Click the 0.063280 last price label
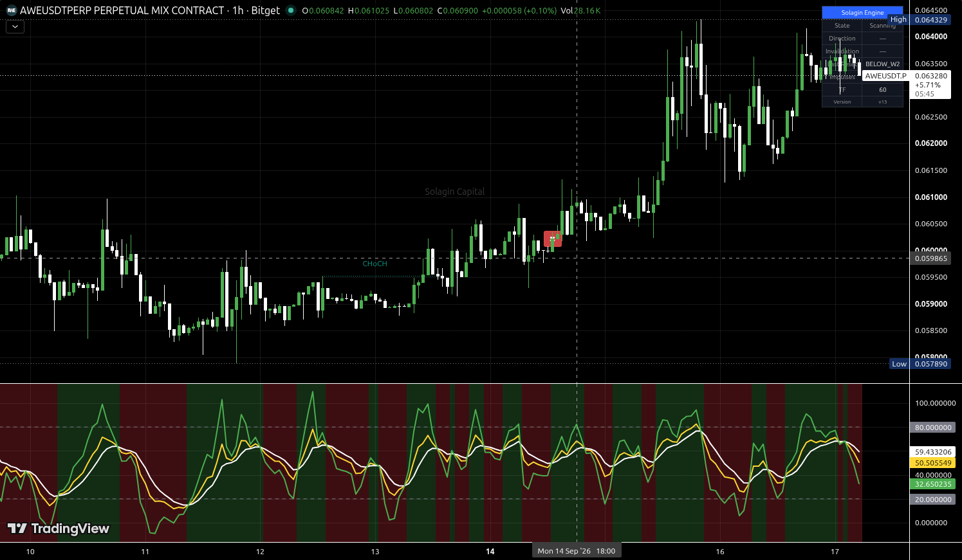 pyautogui.click(x=931, y=76)
